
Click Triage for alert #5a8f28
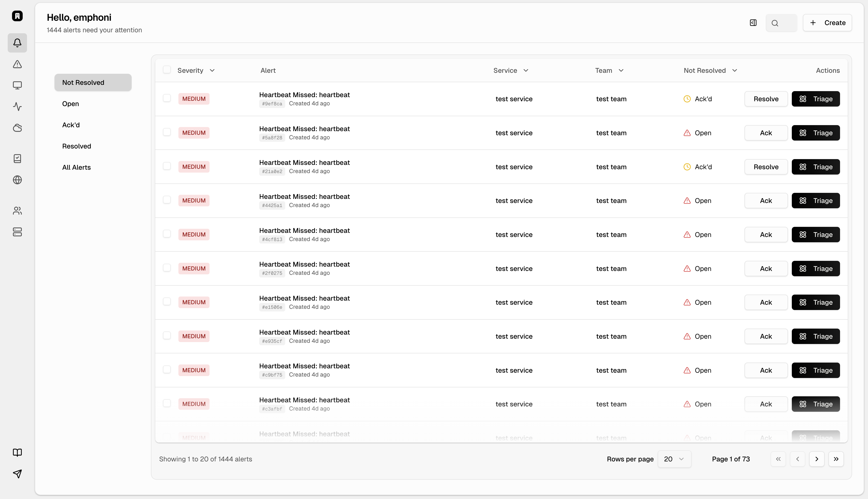(x=816, y=133)
